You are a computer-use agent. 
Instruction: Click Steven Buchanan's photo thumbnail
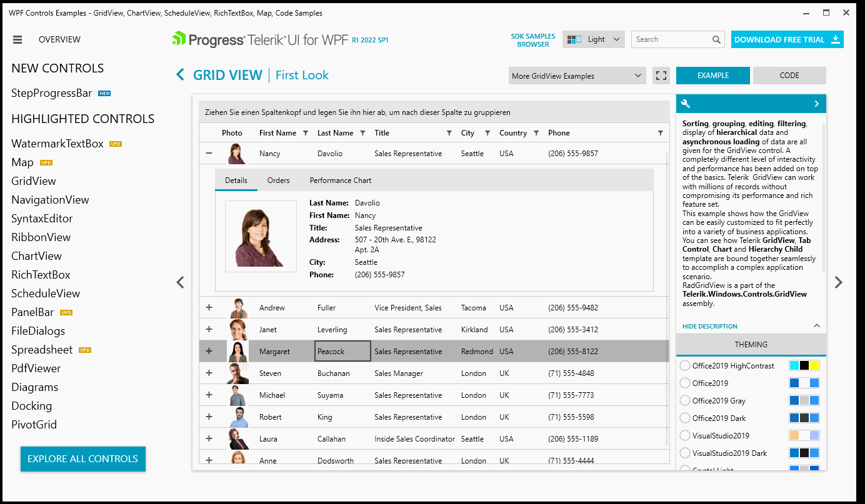click(x=238, y=373)
